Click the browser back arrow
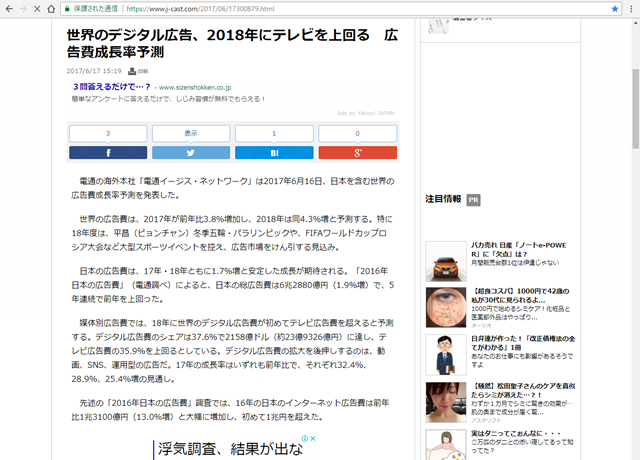The height and width of the screenshot is (460, 640). coord(8,8)
